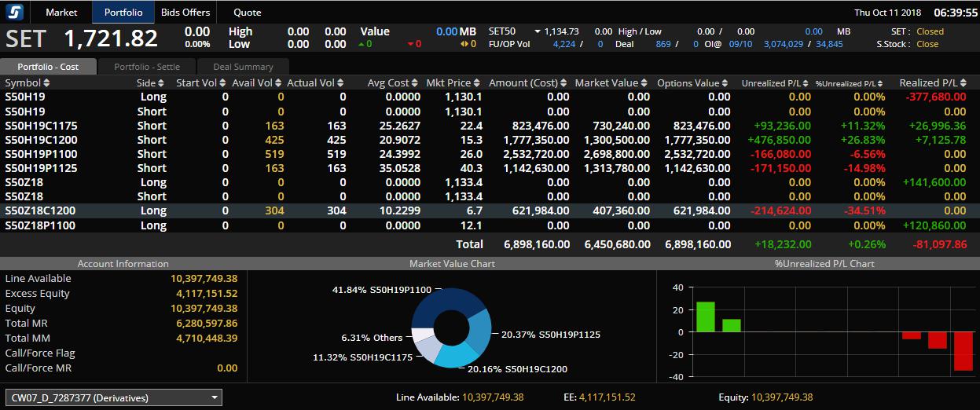Image resolution: width=980 pixels, height=410 pixels.
Task: Sort by Realized P/L column
Action: coord(933,82)
